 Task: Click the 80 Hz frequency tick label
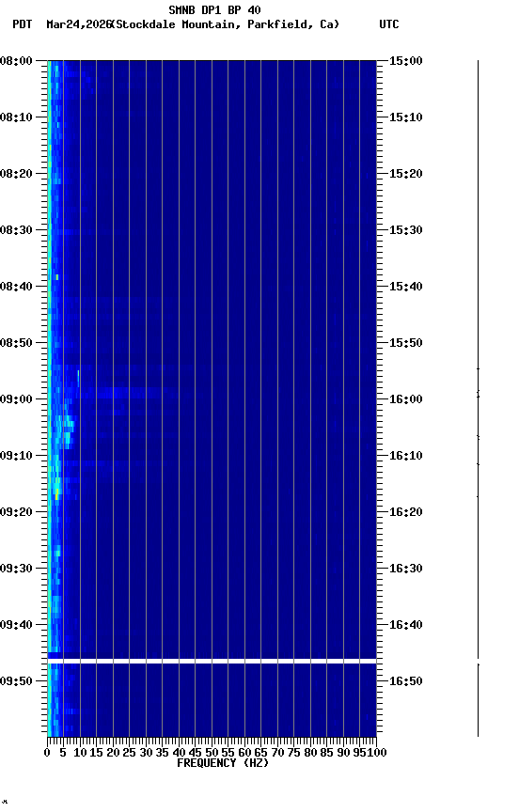point(310,754)
